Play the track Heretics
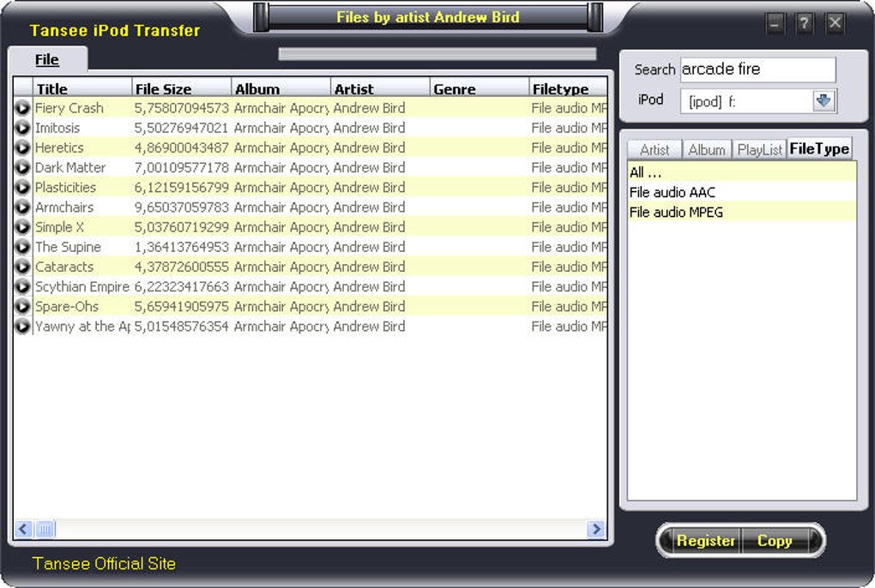This screenshot has height=588, width=875. coord(22,147)
